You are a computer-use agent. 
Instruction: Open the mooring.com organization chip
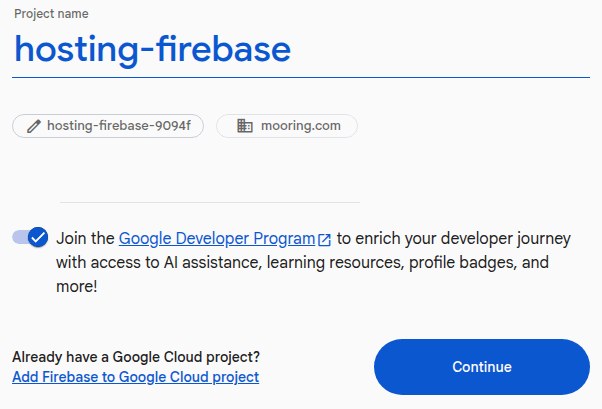(287, 126)
